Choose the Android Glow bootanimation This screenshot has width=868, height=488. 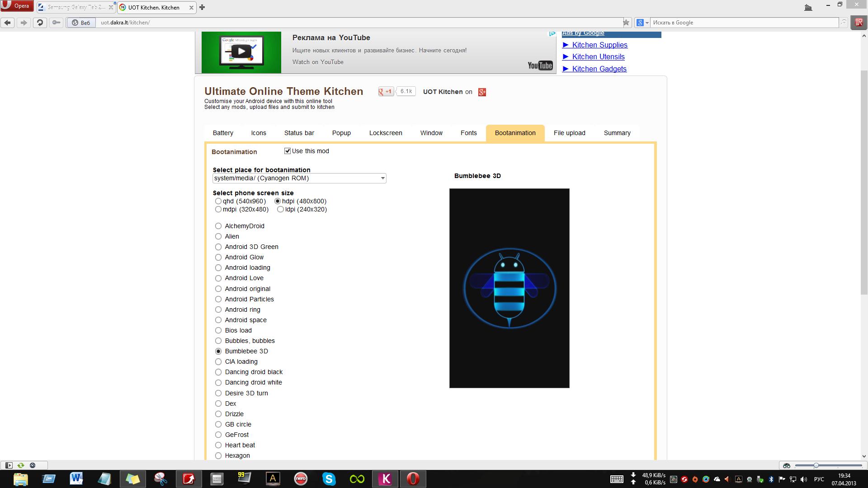tap(218, 257)
